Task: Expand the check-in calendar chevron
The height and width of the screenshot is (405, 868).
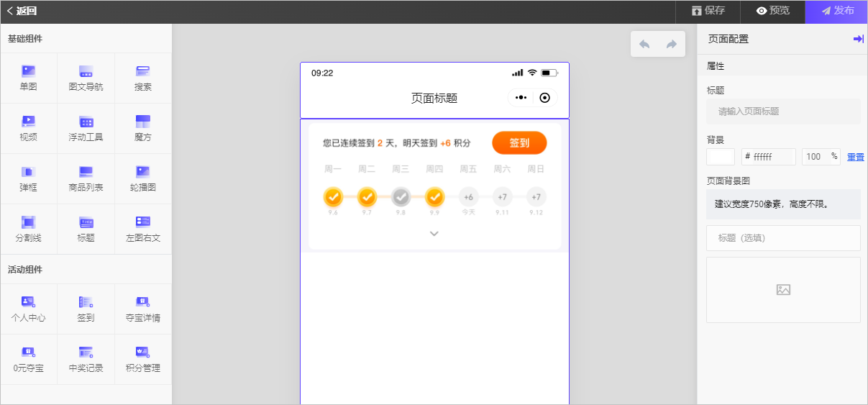Action: pos(434,233)
